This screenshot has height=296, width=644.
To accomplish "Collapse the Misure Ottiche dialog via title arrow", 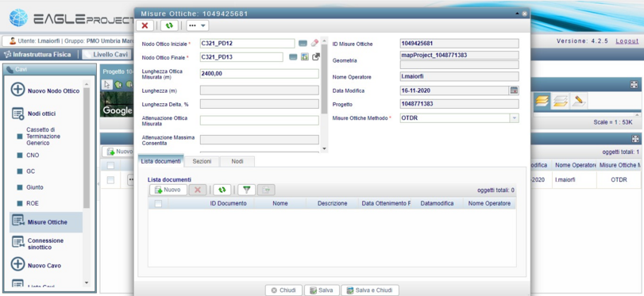I will 518,13.
